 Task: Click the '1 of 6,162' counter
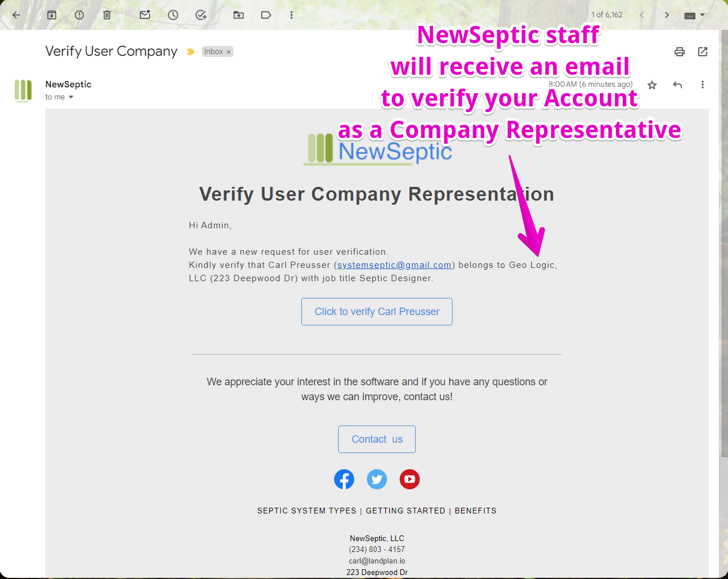[x=607, y=15]
